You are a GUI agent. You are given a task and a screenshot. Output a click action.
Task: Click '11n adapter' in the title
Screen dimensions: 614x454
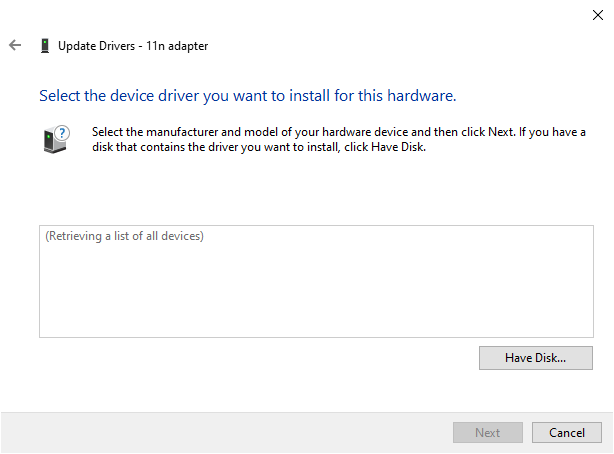(x=177, y=46)
